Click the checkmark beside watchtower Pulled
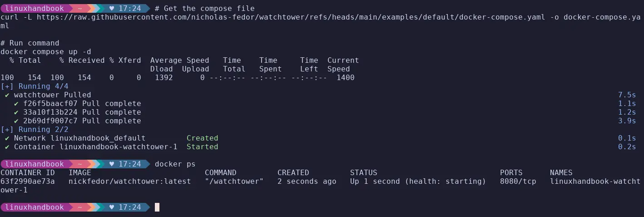This screenshot has height=217, width=644. tap(7, 95)
